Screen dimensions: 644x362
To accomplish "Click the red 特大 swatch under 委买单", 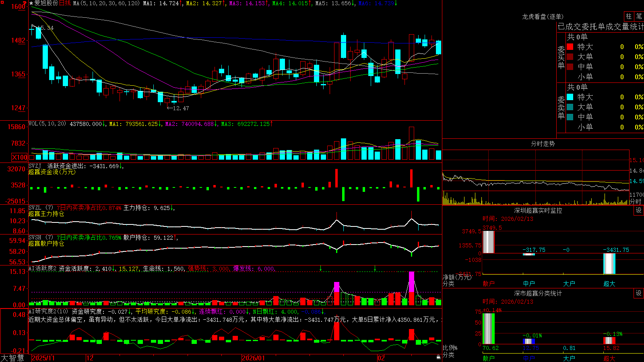I will coord(570,47).
